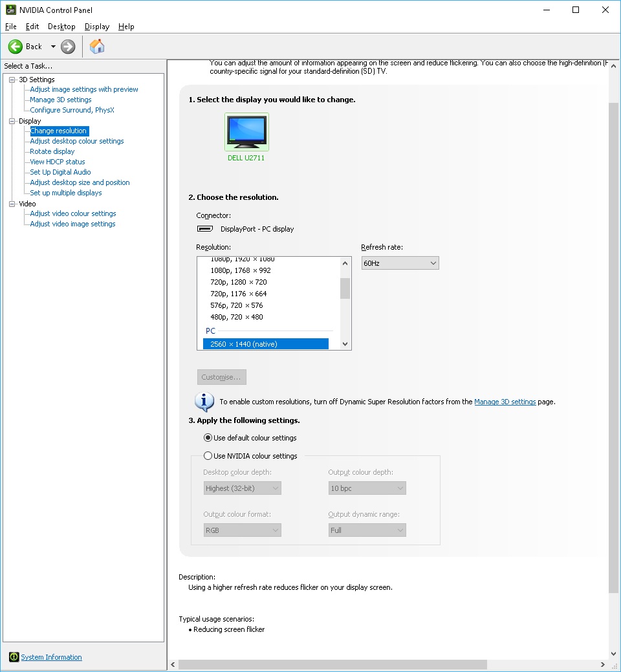Open Adjust video colour settings
The width and height of the screenshot is (621, 672).
point(73,213)
